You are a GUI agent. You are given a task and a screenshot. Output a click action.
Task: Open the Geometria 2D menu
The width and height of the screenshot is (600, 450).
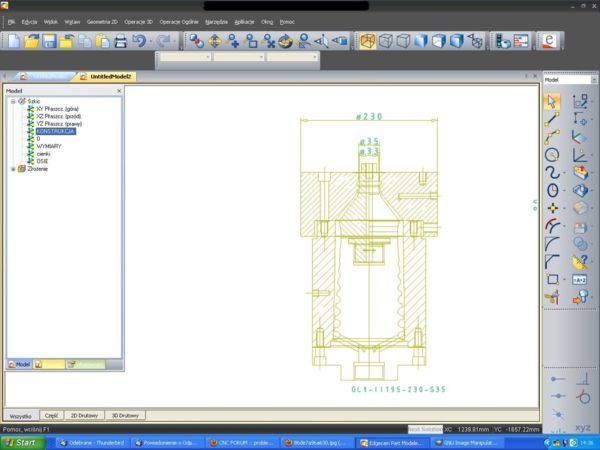pyautogui.click(x=102, y=22)
